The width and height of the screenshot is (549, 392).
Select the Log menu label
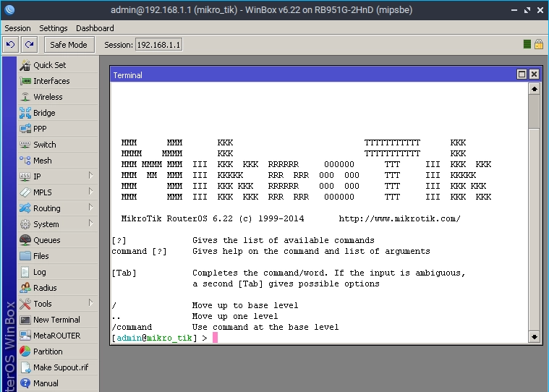40,272
